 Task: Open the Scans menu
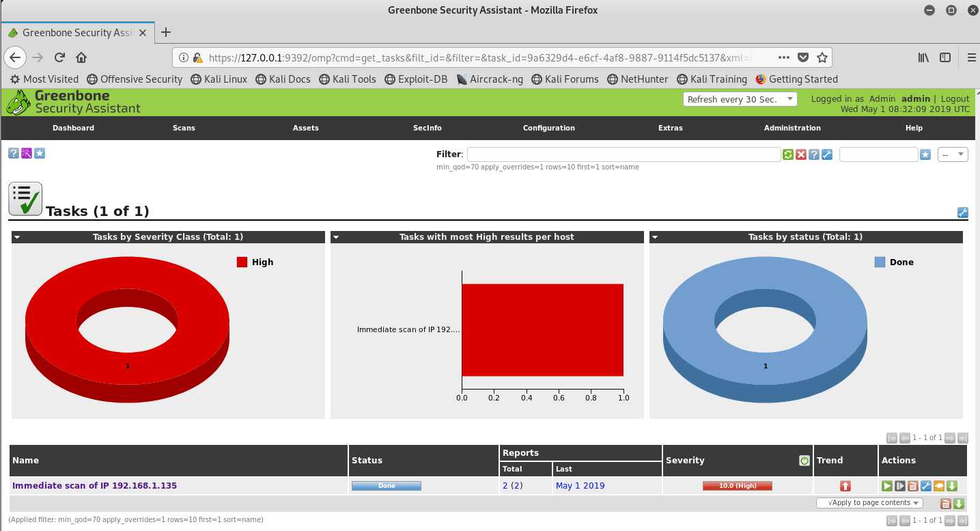(x=184, y=128)
